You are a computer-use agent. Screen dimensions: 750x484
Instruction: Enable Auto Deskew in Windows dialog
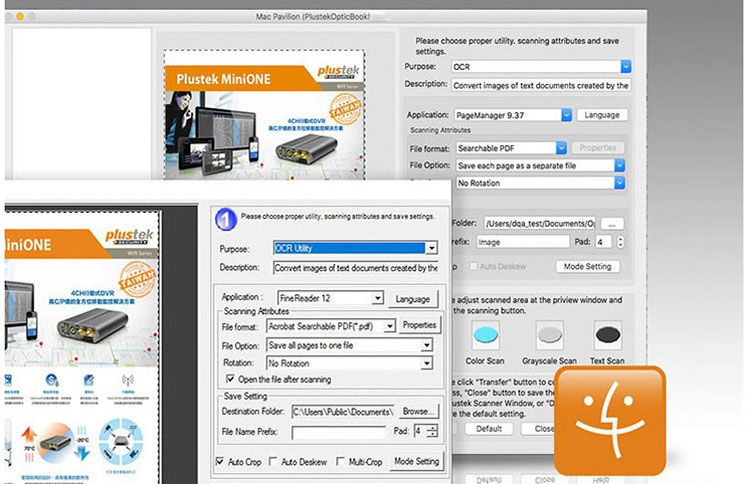tap(273, 462)
